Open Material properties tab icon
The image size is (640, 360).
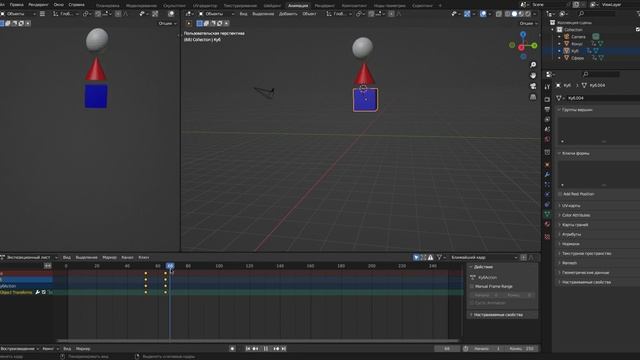pos(547,224)
